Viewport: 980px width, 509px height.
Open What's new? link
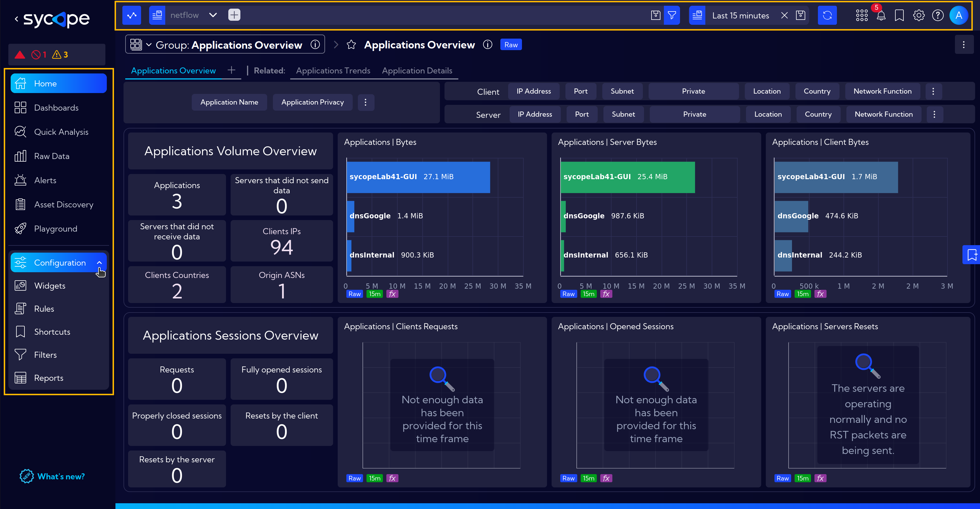(x=52, y=476)
